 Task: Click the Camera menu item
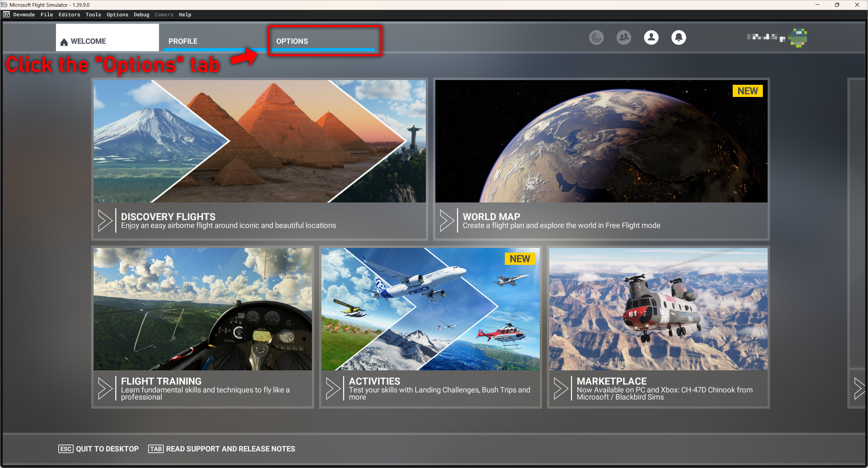click(164, 15)
